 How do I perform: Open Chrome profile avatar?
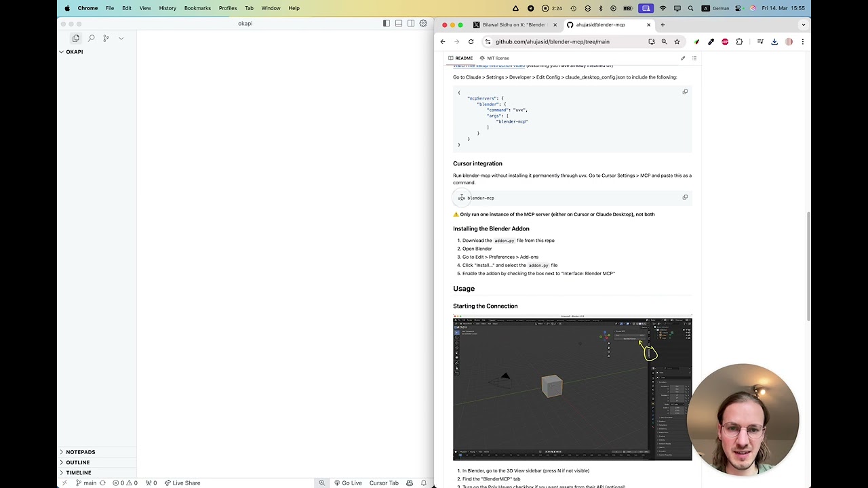pos(789,41)
